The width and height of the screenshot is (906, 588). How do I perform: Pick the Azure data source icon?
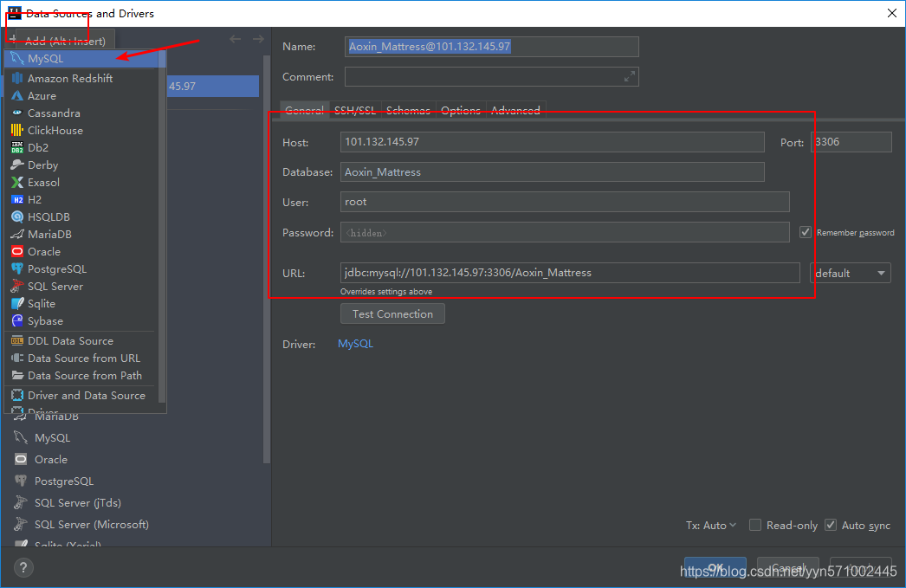[17, 95]
